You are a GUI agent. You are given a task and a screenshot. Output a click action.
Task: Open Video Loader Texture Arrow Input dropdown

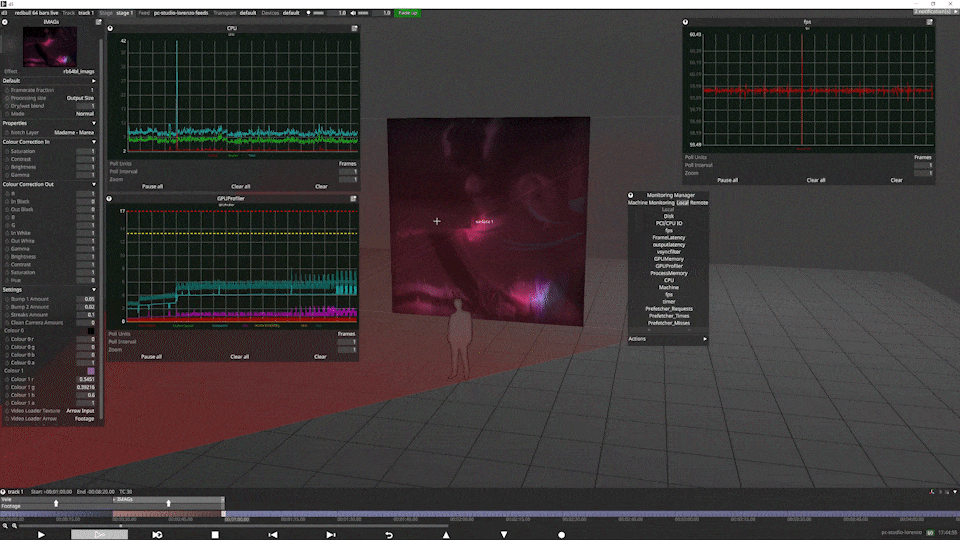pos(80,411)
